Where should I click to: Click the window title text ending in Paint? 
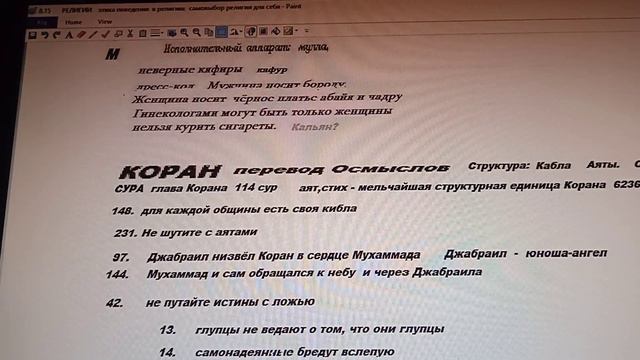click(182, 8)
